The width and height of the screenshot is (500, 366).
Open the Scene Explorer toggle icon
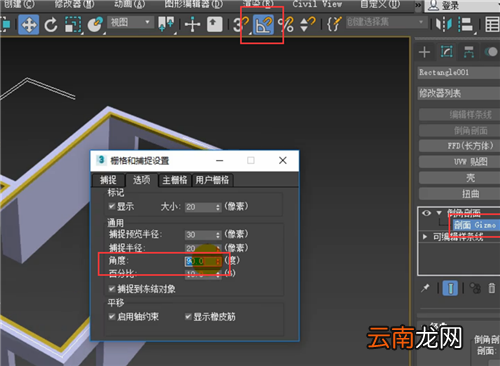point(492,25)
